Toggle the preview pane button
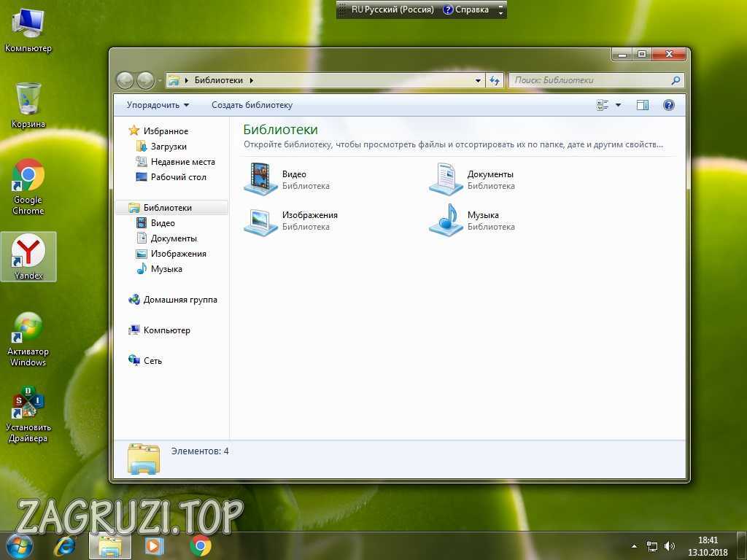This screenshot has width=747, height=560. 643,105
